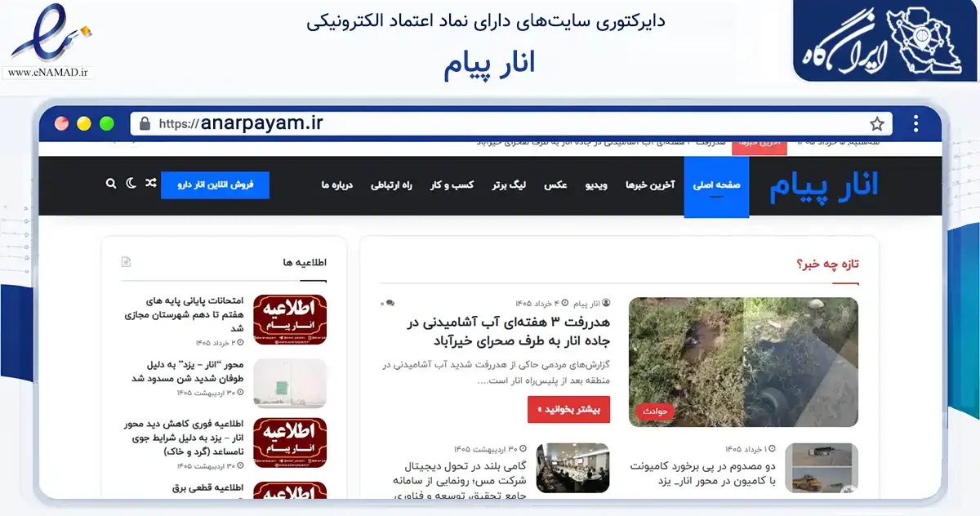
Task: Click the بیشتر بخوانید read more button
Action: click(569, 409)
